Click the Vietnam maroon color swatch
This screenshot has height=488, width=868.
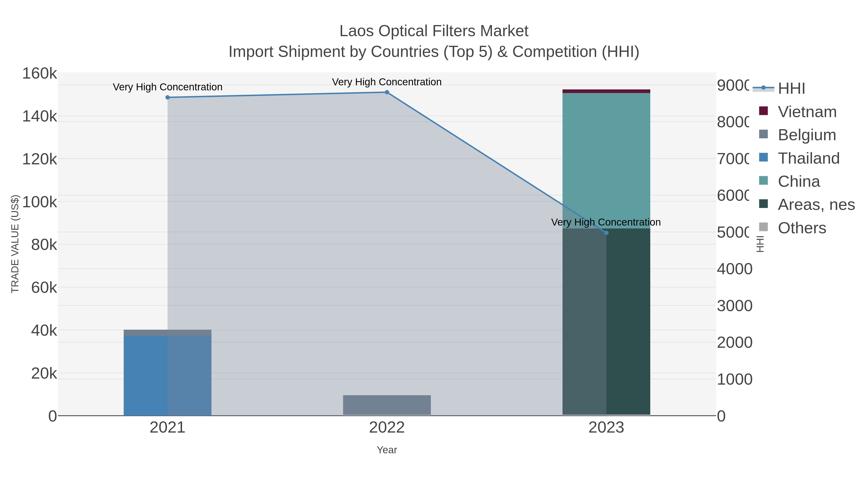click(x=763, y=111)
